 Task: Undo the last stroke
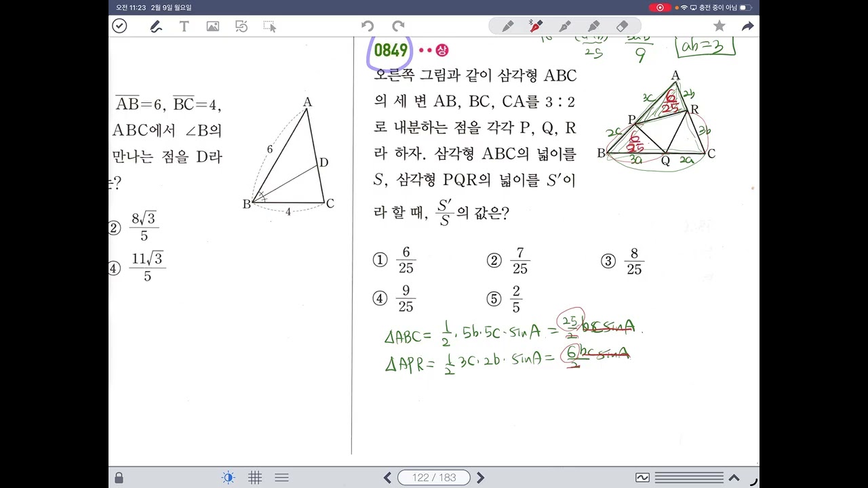368,26
